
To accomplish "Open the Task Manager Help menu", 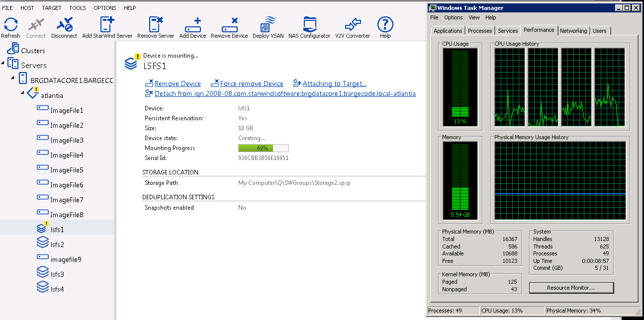I will coord(491,17).
